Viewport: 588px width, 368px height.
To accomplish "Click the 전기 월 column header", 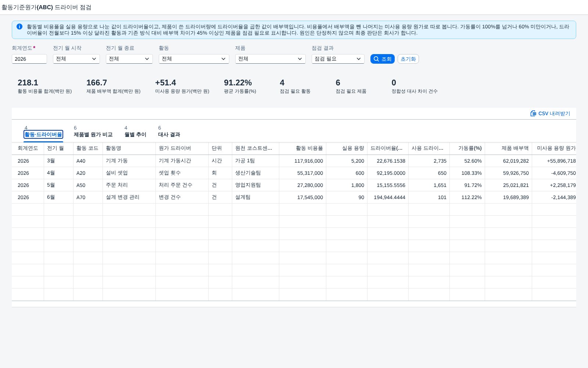I will click(x=58, y=148).
